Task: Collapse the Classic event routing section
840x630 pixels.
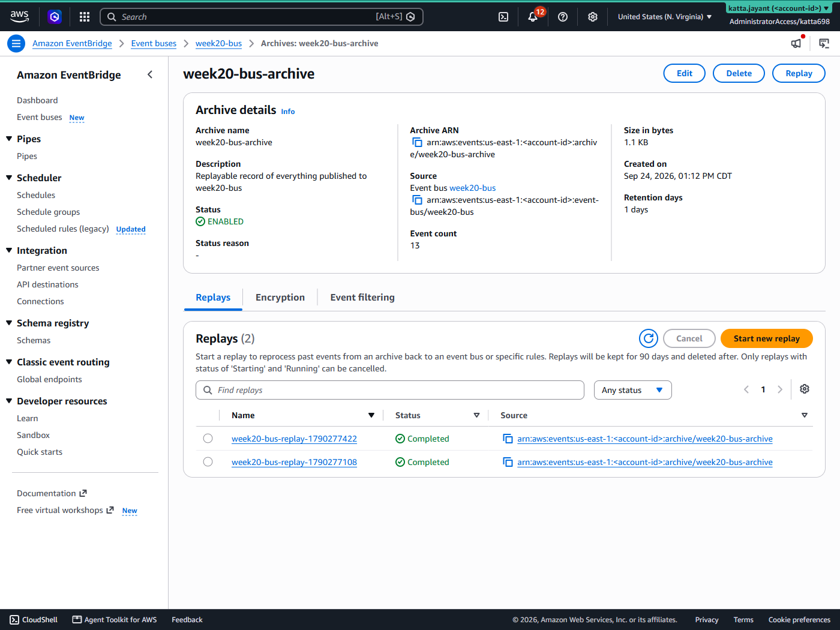Action: (9, 362)
